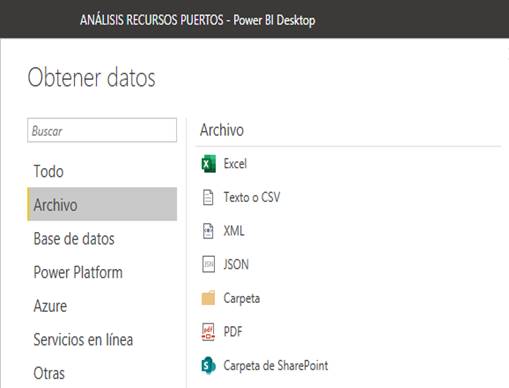Focus the Buscar search box
Image resolution: width=509 pixels, height=388 pixels.
[x=102, y=130]
